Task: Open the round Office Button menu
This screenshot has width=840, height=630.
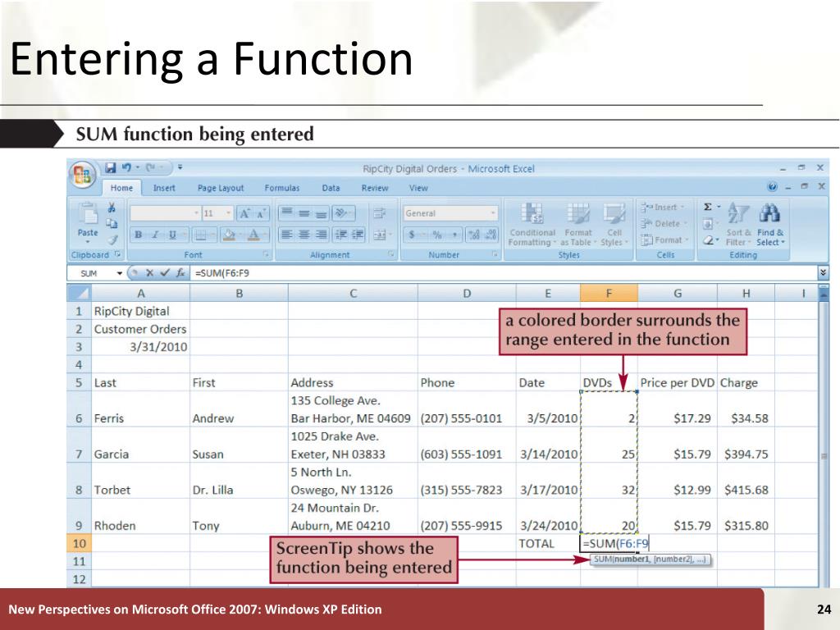Action: 82,174
